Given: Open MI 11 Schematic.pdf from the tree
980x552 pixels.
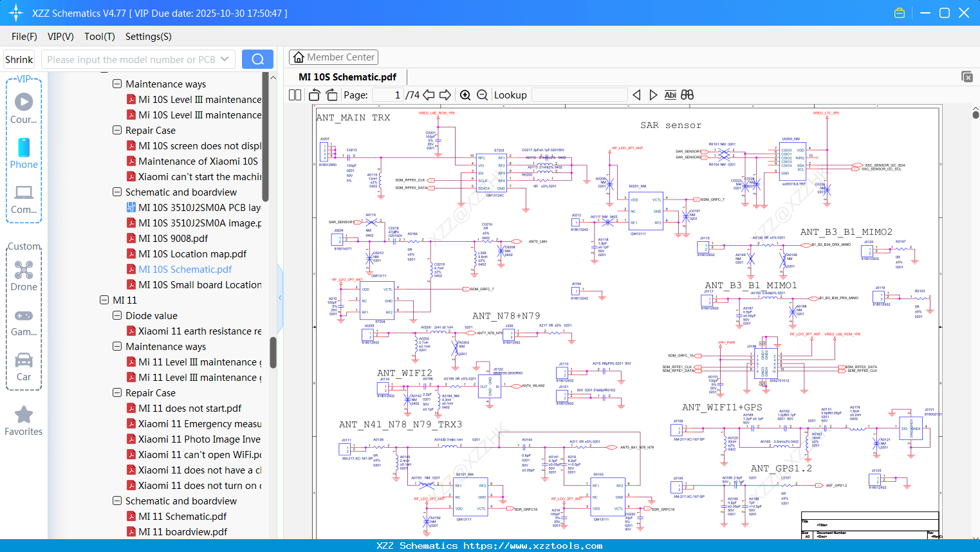Looking at the screenshot, I should pyautogui.click(x=180, y=516).
